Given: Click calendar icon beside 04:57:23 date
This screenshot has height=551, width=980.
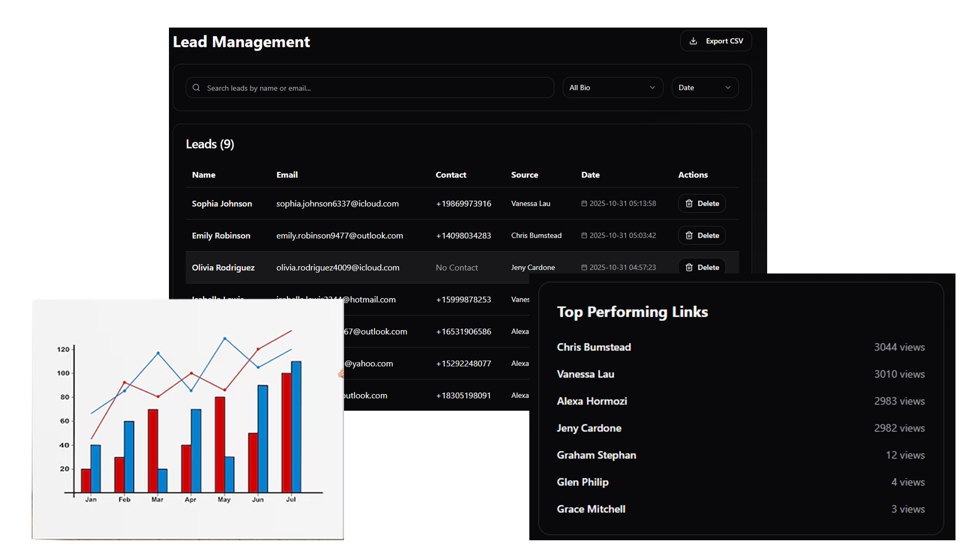Looking at the screenshot, I should click(584, 267).
